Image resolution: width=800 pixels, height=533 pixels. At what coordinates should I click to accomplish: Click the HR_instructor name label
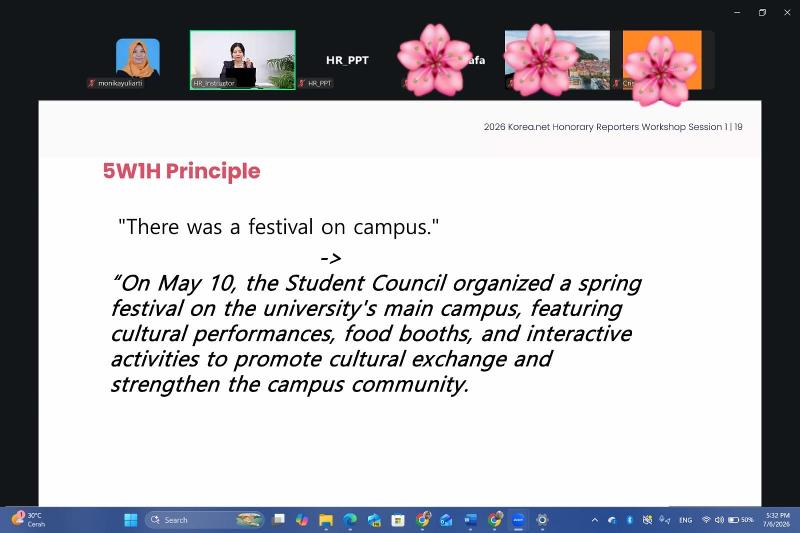214,83
